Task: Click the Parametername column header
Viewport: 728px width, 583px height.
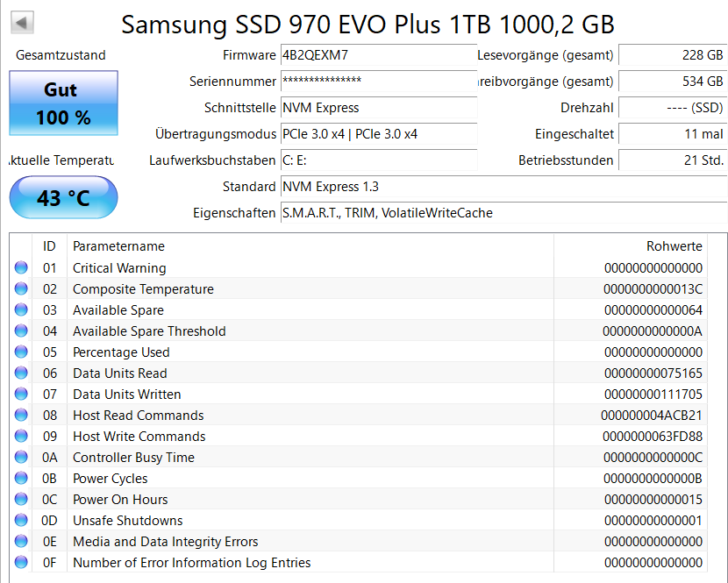Action: pyautogui.click(x=310, y=246)
